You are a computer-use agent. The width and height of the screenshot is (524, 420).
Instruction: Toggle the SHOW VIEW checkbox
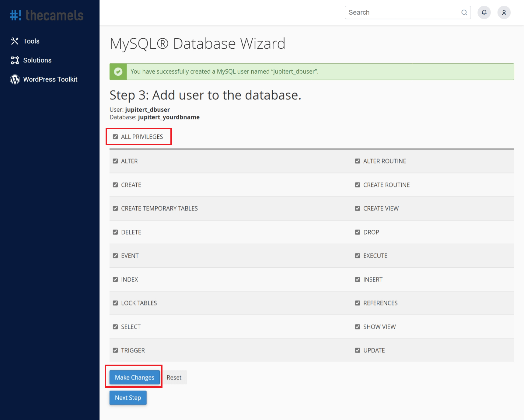tap(358, 327)
